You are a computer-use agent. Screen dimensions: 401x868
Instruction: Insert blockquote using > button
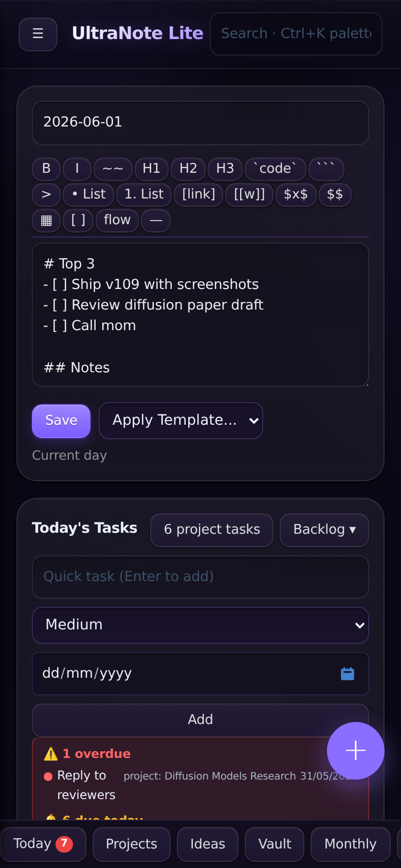[x=46, y=194]
